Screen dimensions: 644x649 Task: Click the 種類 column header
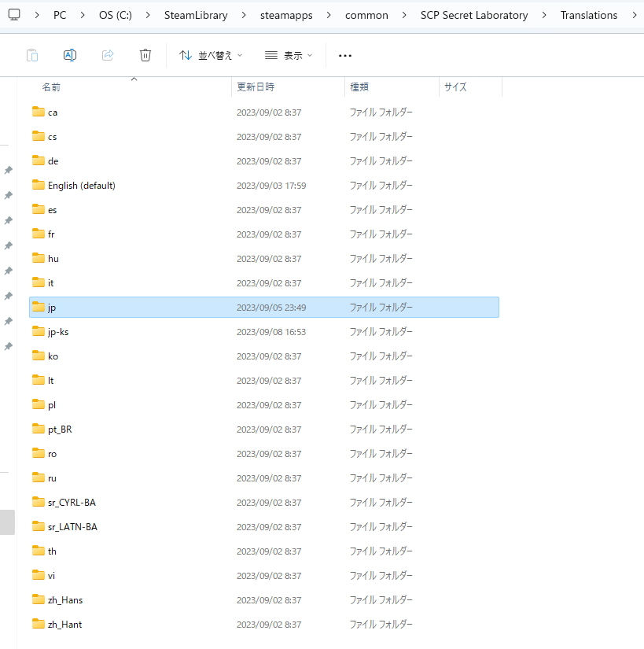359,87
